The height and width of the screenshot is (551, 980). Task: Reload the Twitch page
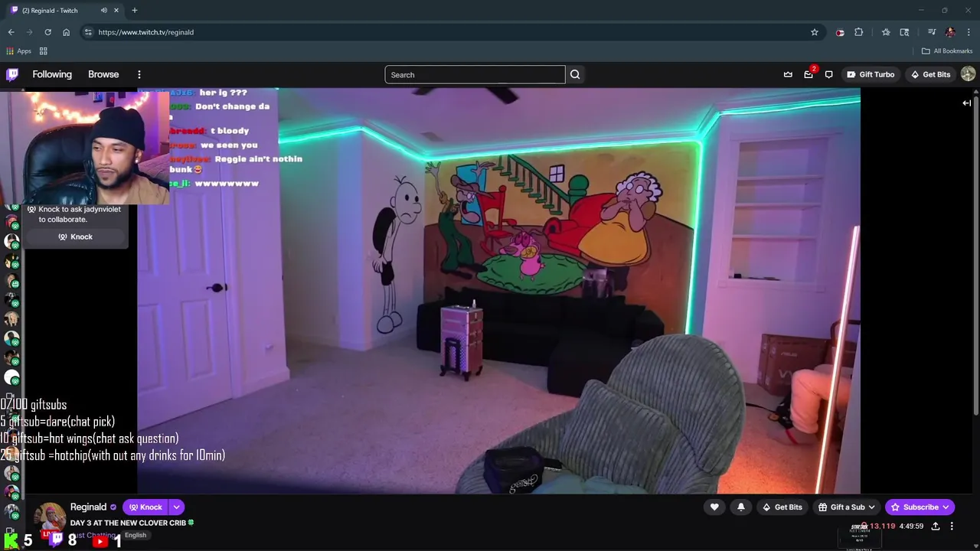(47, 32)
